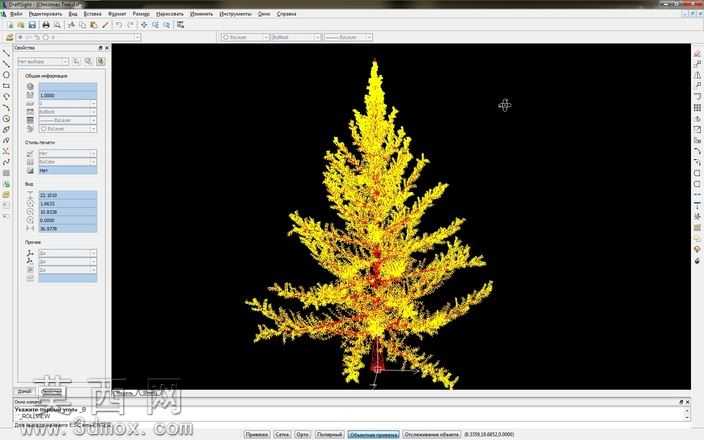The width and height of the screenshot is (704, 440).
Task: Click the Paste clipboard icon
Action: point(94,25)
